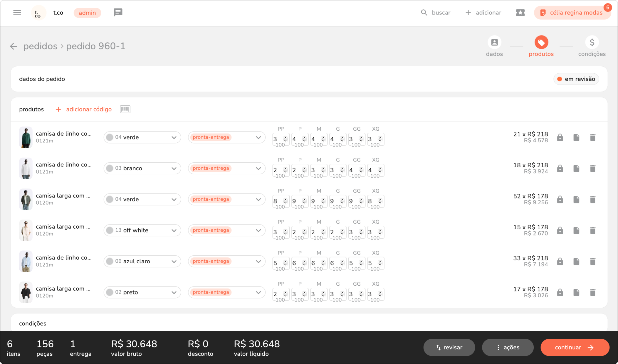Open the chat messages icon
This screenshot has width=618, height=364.
(118, 12)
